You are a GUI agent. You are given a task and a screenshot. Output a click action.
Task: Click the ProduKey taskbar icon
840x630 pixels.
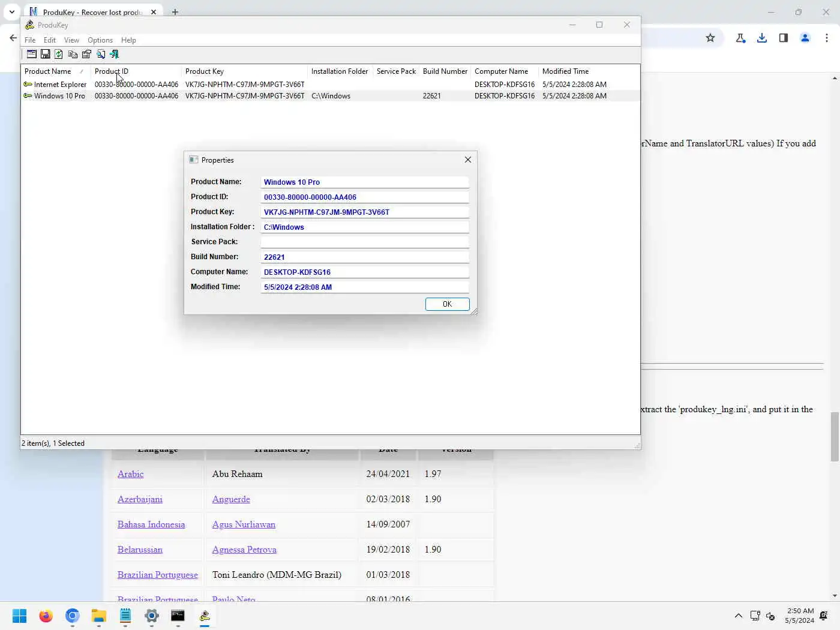pyautogui.click(x=205, y=616)
